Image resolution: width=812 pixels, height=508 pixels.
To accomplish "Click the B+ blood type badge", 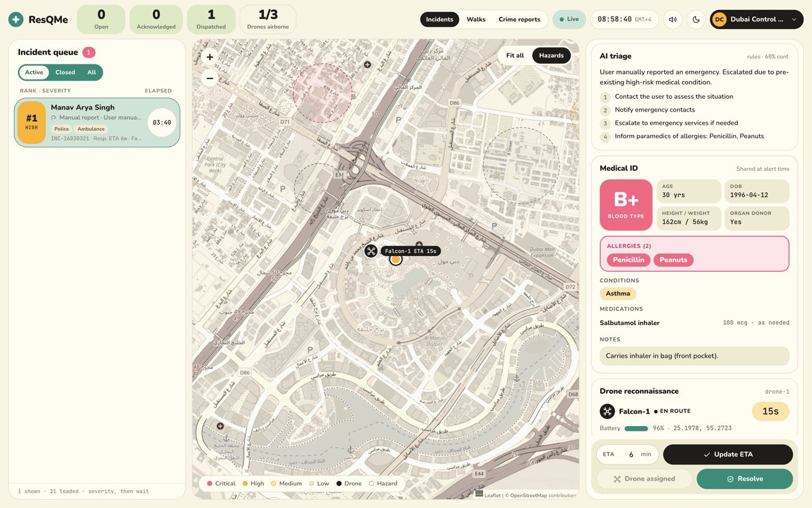I will 626,205.
